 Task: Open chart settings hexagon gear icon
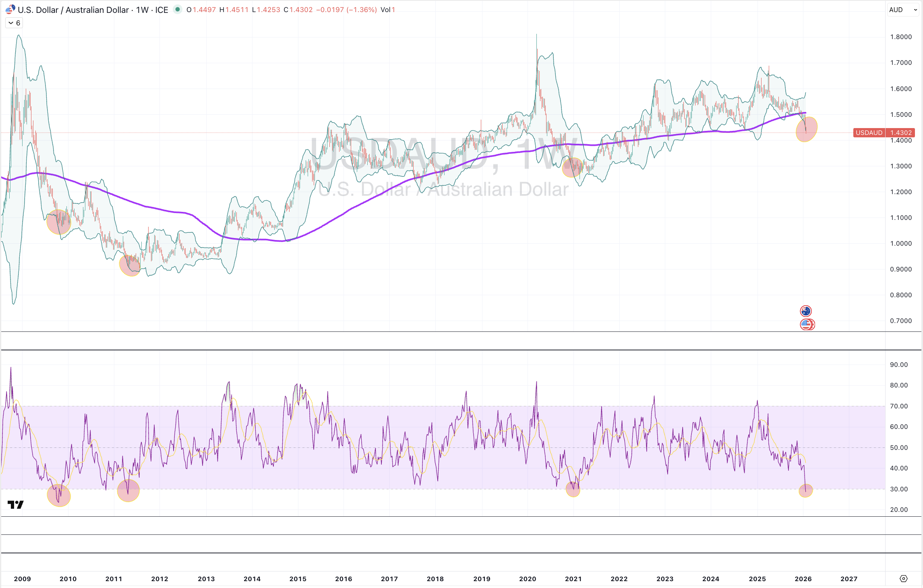pos(903,579)
